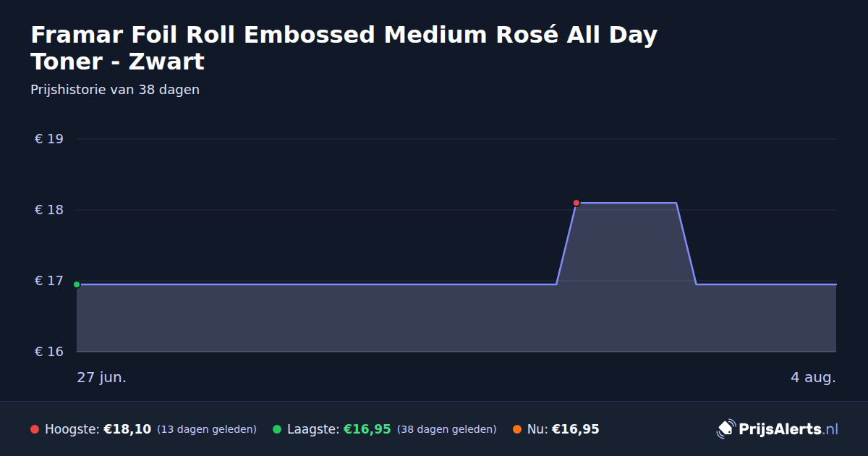The width and height of the screenshot is (868, 456).
Task: Click the € 19 axis label
Action: pyautogui.click(x=48, y=139)
